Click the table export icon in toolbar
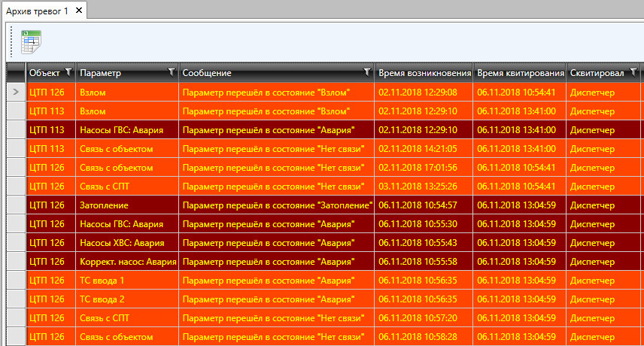The height and width of the screenshot is (346, 644). tap(31, 42)
